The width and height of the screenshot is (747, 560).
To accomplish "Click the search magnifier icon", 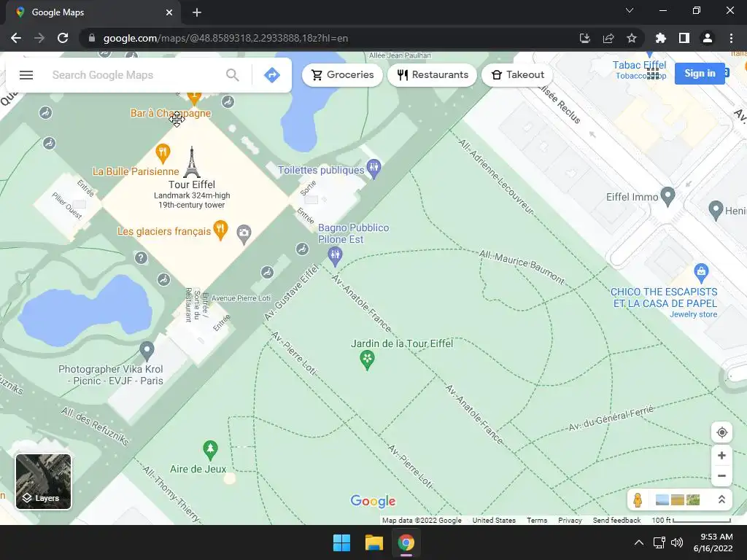I will 233,75.
